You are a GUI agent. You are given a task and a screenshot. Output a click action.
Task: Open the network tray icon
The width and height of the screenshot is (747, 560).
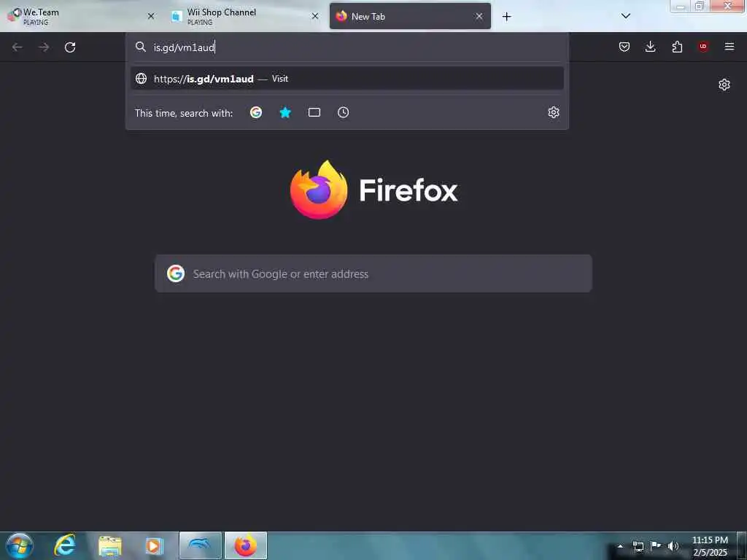point(638,546)
